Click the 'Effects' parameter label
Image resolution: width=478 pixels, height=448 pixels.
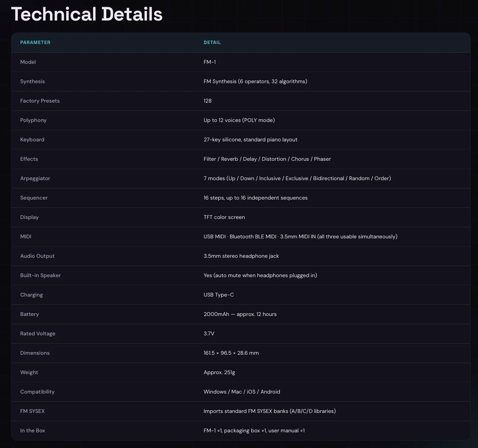click(x=29, y=159)
